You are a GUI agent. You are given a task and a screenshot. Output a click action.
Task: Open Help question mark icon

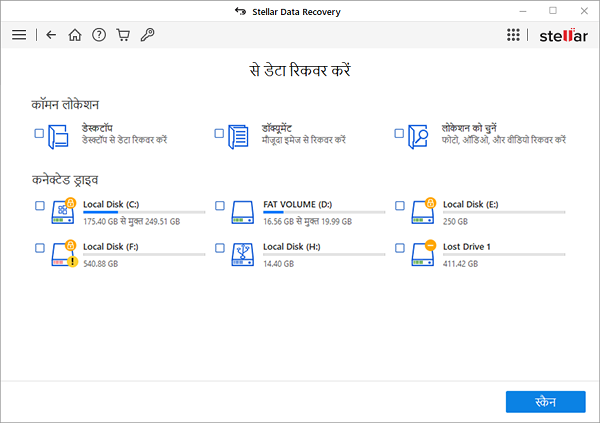[x=99, y=34]
